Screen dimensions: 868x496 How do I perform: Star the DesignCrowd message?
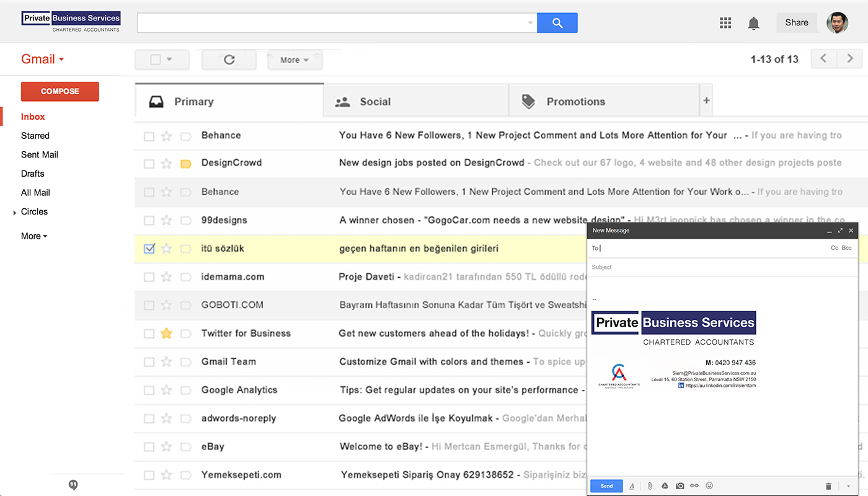point(166,164)
